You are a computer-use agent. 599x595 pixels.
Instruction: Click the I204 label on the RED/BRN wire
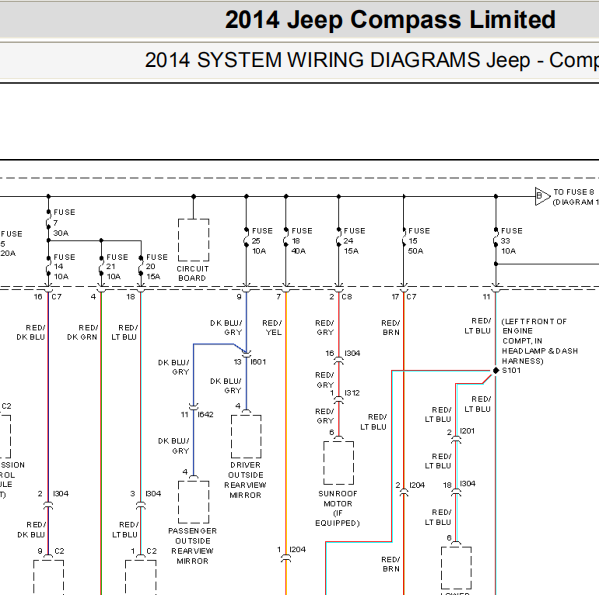pyautogui.click(x=417, y=485)
